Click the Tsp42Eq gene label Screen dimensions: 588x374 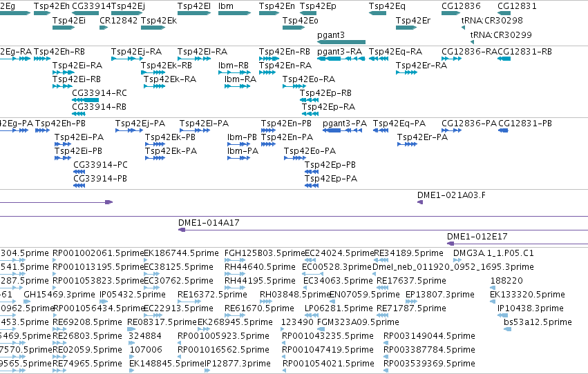[387, 6]
